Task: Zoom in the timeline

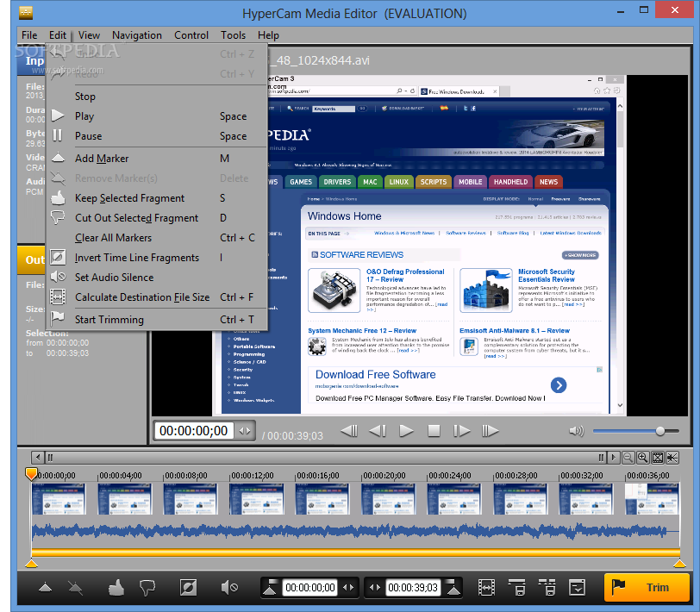Action: point(642,458)
